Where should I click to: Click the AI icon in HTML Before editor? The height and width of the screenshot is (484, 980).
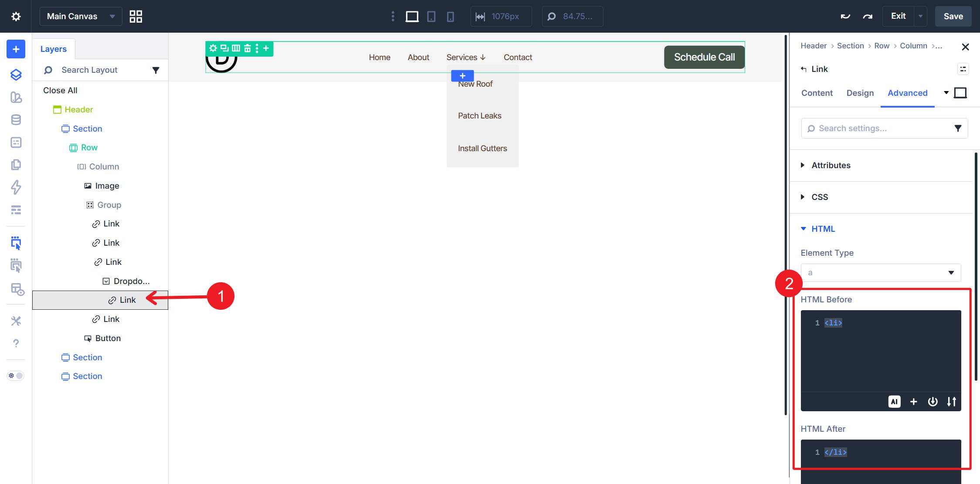click(x=895, y=401)
